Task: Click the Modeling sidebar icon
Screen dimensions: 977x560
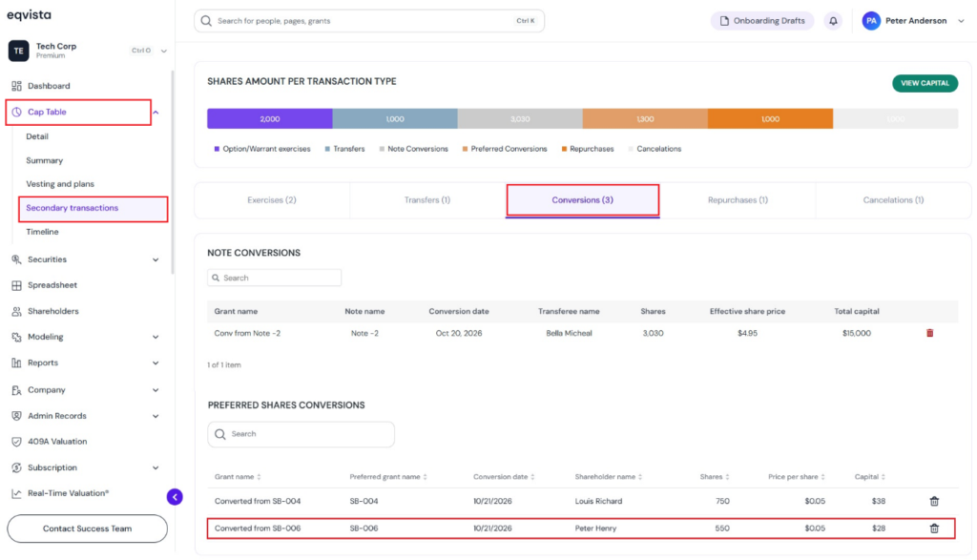Action: [17, 337]
